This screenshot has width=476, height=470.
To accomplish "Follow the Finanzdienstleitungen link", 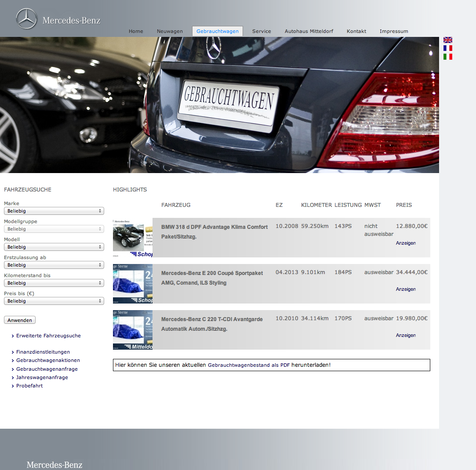I will (x=43, y=352).
